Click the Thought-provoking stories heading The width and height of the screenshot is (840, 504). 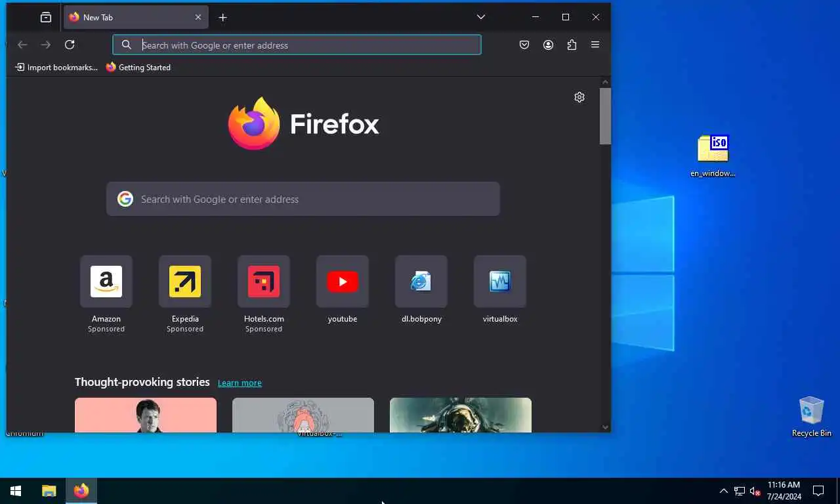tap(142, 382)
